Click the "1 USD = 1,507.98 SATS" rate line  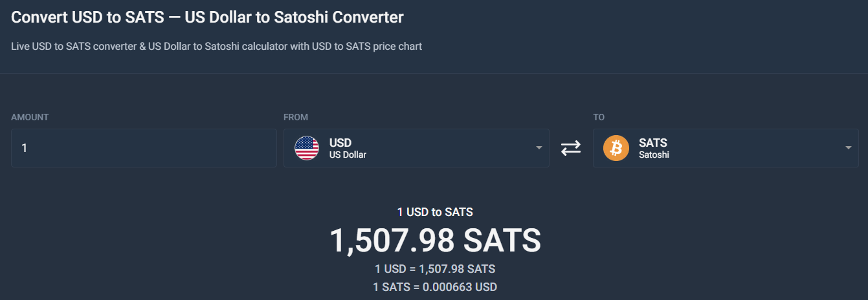435,269
